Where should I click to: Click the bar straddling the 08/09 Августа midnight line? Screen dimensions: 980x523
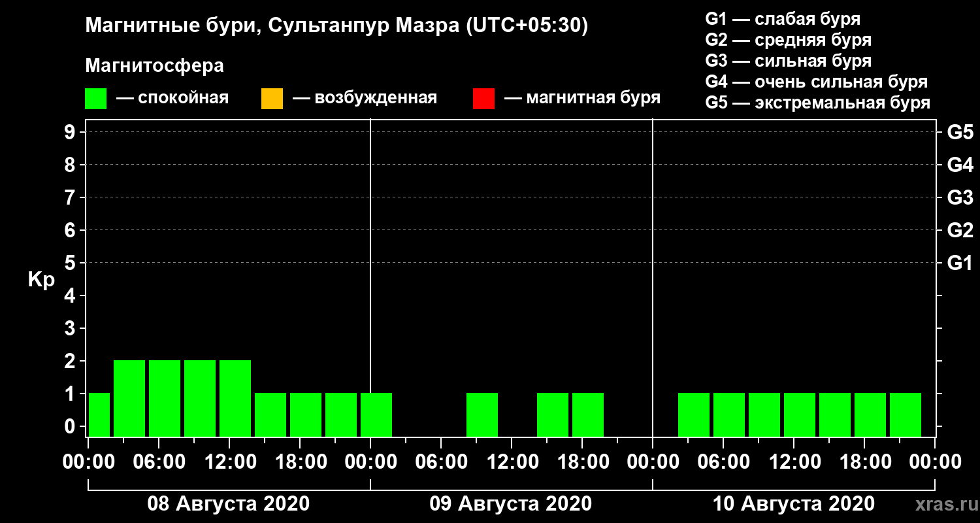click(376, 414)
